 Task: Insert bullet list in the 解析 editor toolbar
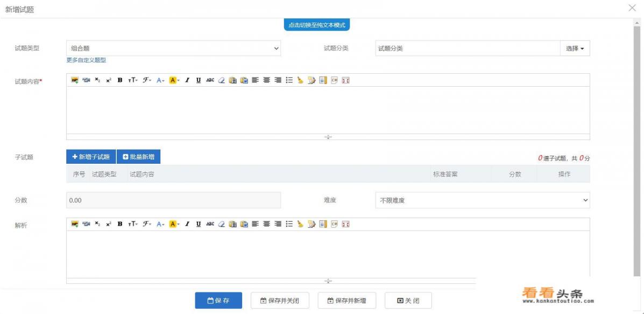coord(289,224)
